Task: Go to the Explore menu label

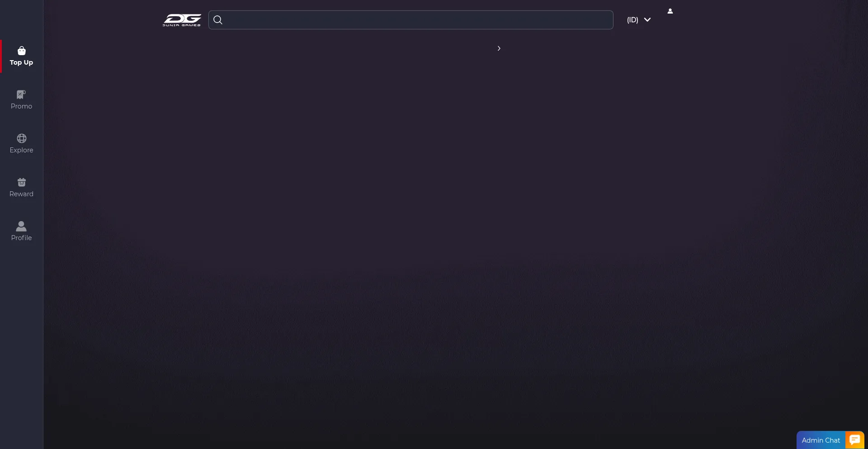Action: pyautogui.click(x=21, y=150)
